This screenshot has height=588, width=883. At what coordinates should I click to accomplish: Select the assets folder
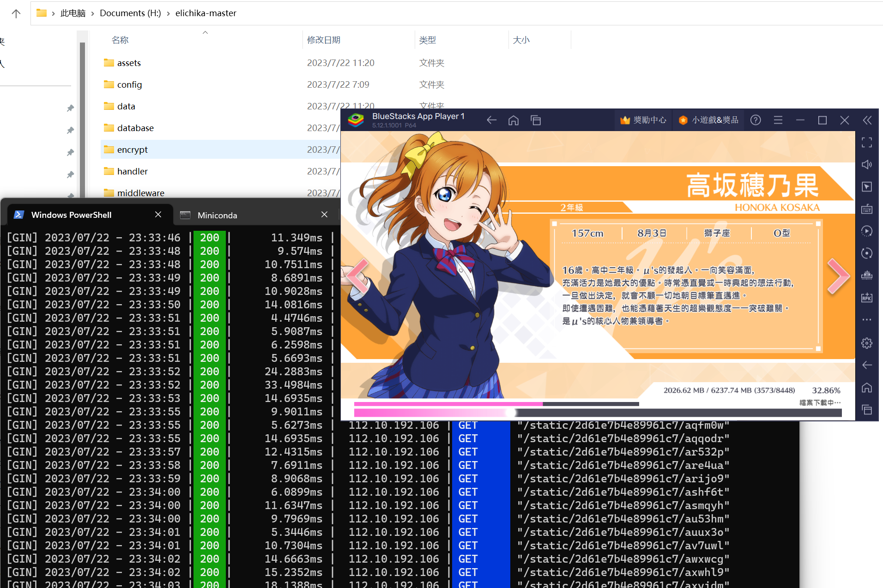click(129, 63)
